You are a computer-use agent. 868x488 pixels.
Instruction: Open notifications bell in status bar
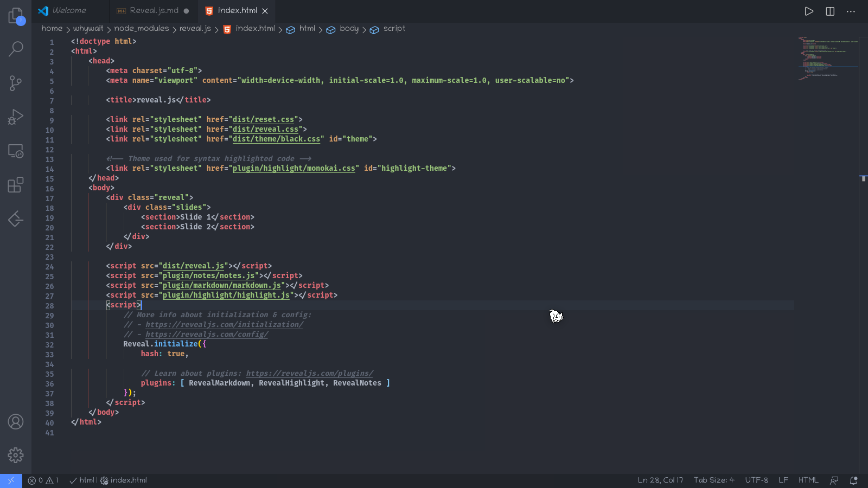point(853,480)
